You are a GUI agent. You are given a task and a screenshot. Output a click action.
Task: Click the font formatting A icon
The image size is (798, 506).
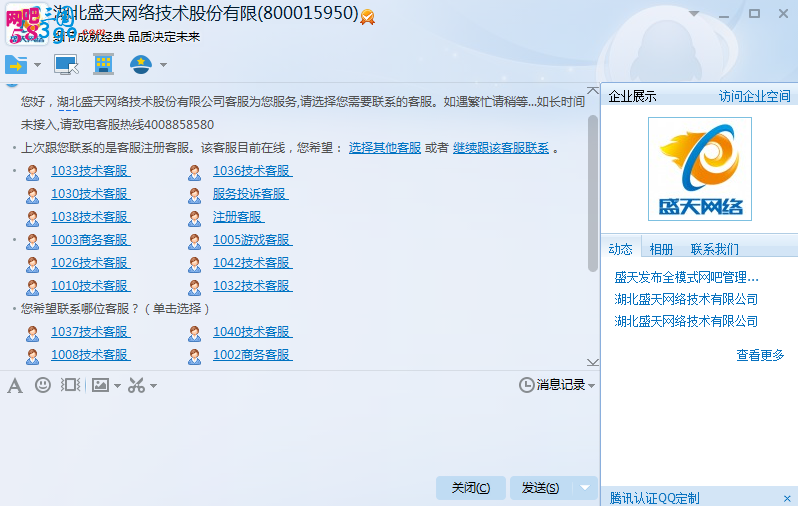(x=15, y=385)
